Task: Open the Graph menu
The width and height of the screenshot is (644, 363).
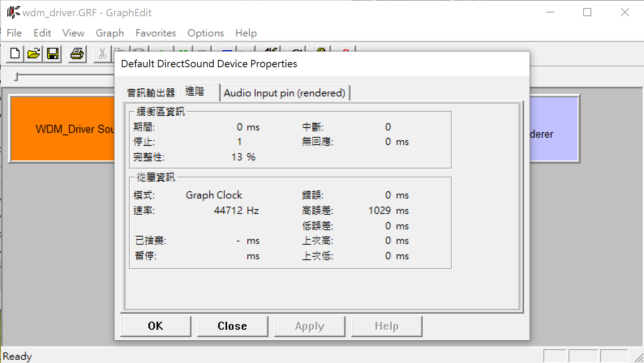Action: (109, 33)
